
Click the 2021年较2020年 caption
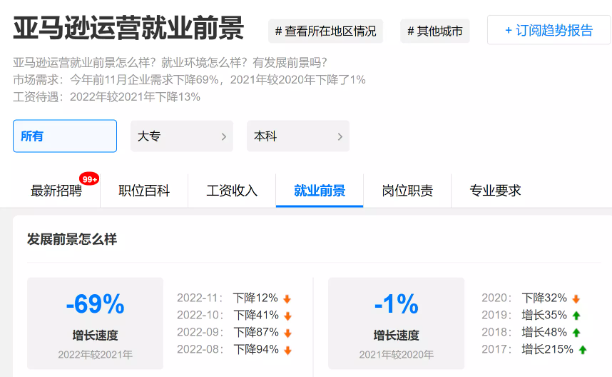coord(396,355)
